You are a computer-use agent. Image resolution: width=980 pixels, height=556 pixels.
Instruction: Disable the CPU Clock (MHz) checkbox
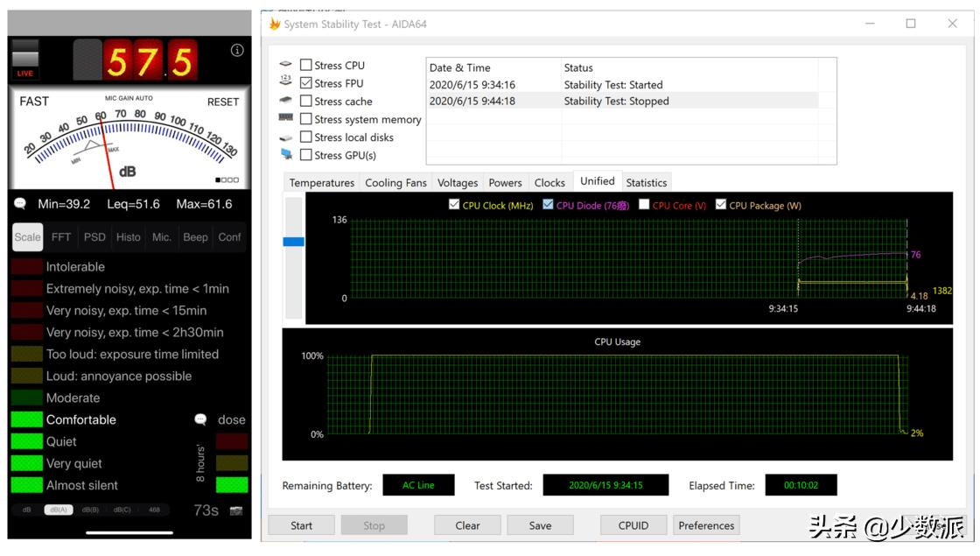pos(453,205)
